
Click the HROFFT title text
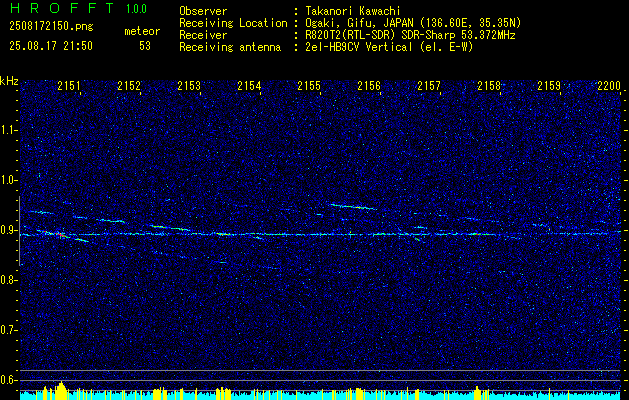point(62,8)
